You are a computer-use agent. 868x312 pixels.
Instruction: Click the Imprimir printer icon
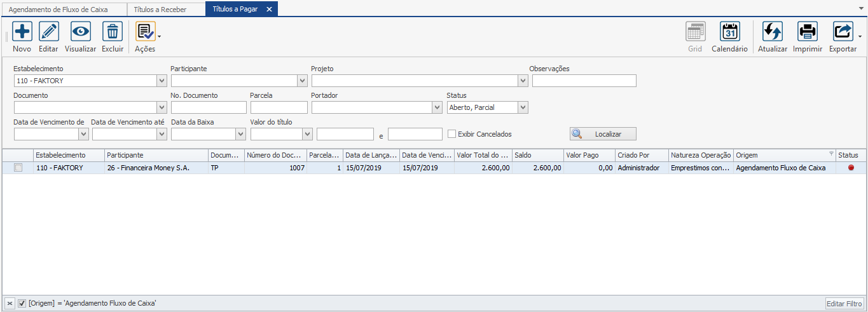tap(808, 32)
